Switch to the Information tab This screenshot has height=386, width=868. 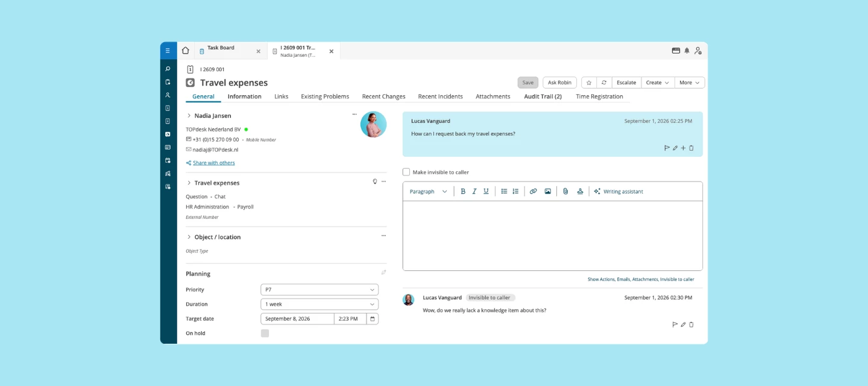(245, 96)
